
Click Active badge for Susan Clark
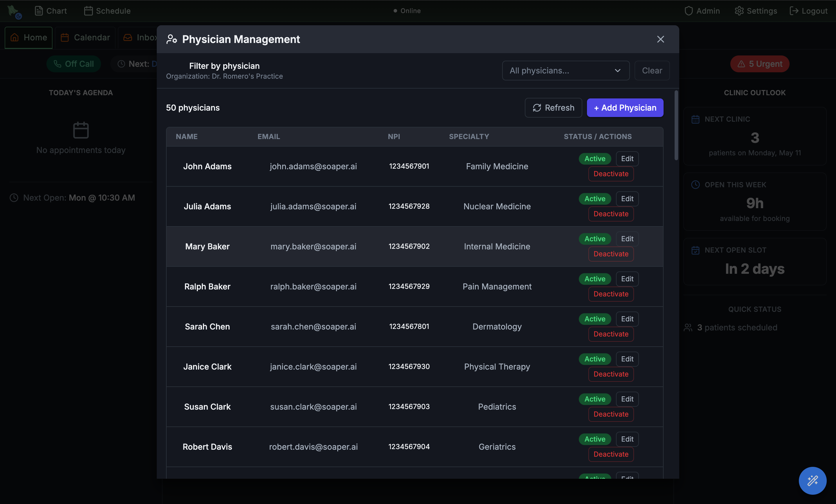[595, 399]
